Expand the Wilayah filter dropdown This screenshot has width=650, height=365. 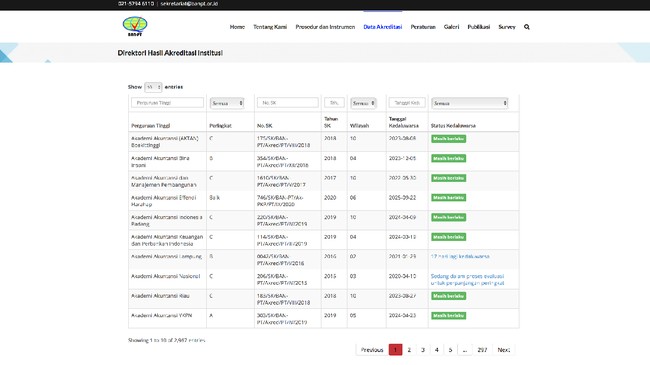pyautogui.click(x=363, y=103)
